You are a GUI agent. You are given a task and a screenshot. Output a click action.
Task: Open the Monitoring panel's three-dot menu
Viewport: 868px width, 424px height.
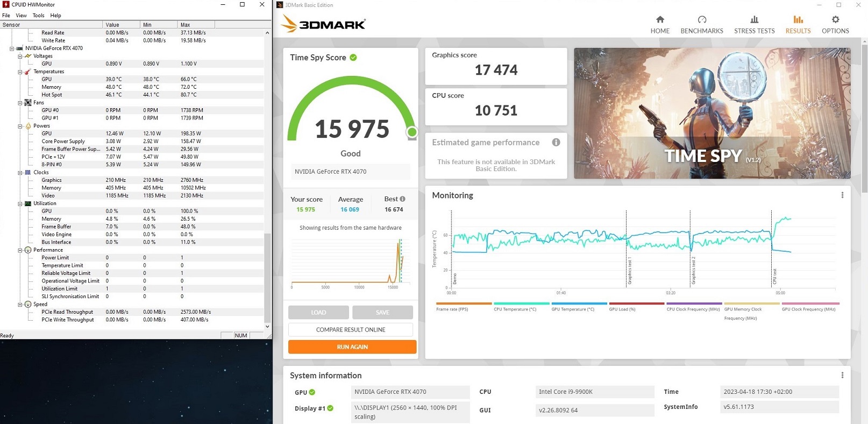[842, 195]
